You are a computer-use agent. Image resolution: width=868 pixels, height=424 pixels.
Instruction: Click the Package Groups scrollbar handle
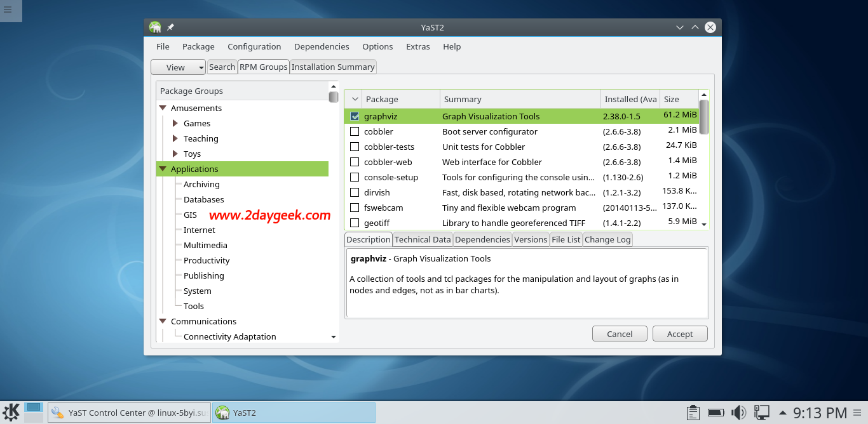point(334,96)
